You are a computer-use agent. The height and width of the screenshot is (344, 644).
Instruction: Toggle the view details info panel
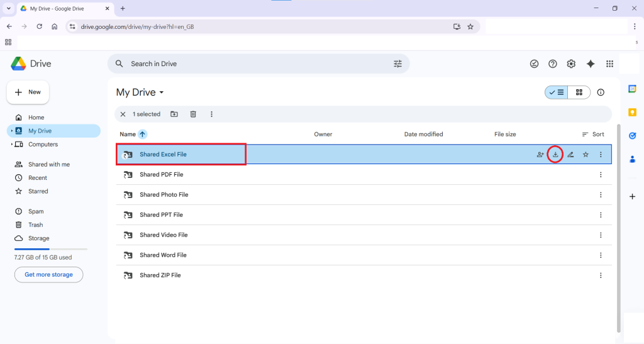(x=601, y=92)
